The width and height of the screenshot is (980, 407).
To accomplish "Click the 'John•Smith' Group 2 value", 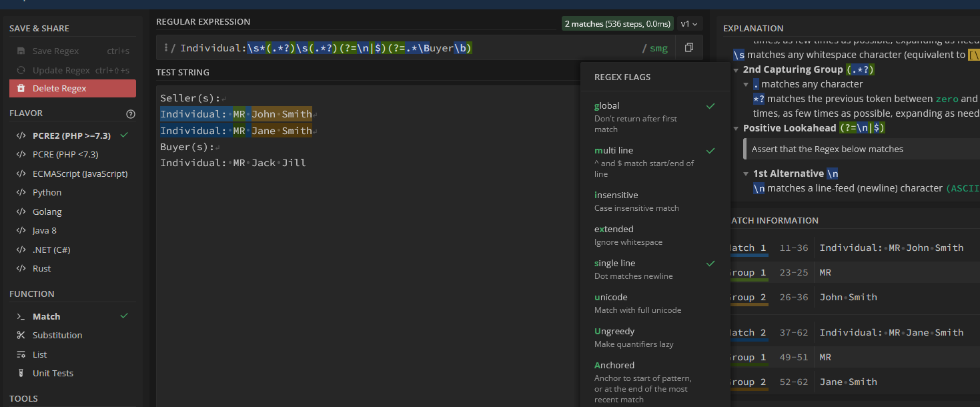I will click(x=849, y=297).
